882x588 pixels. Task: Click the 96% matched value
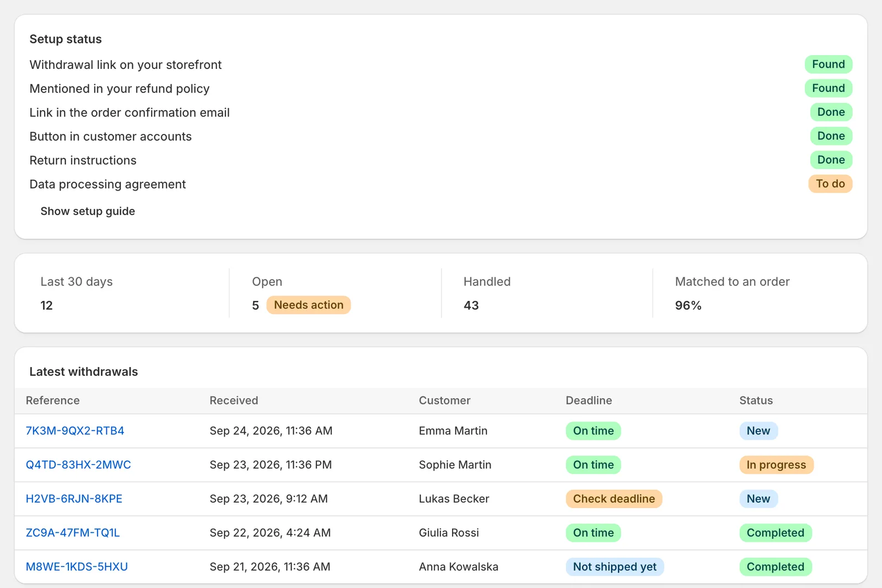click(689, 305)
